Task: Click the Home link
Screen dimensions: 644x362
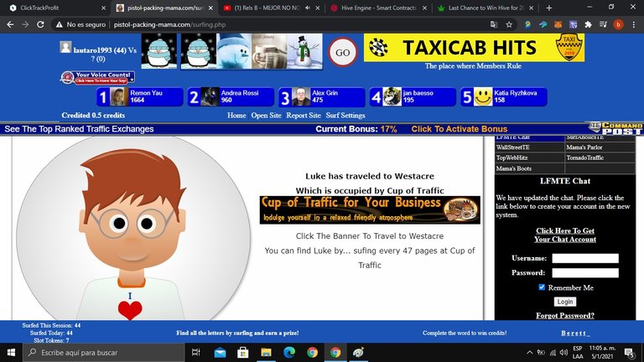Action: (x=236, y=116)
